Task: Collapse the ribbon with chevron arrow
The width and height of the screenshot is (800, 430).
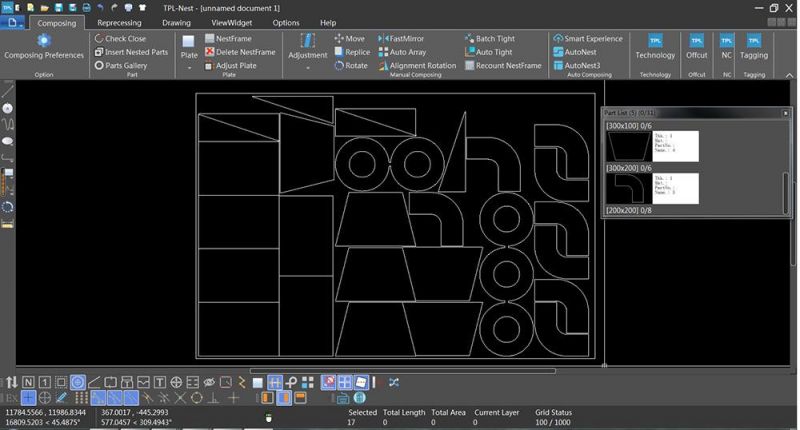Action: click(x=789, y=75)
